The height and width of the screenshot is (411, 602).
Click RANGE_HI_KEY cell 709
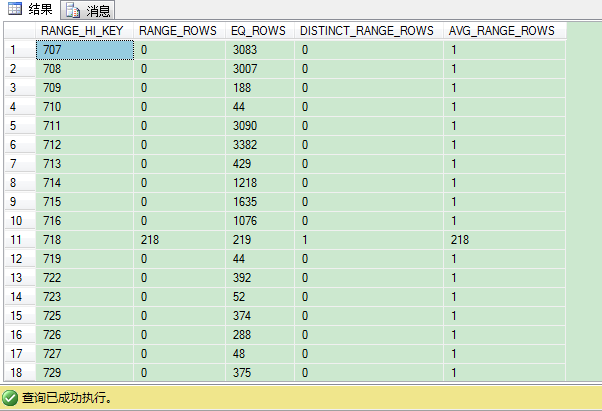[x=84, y=87]
